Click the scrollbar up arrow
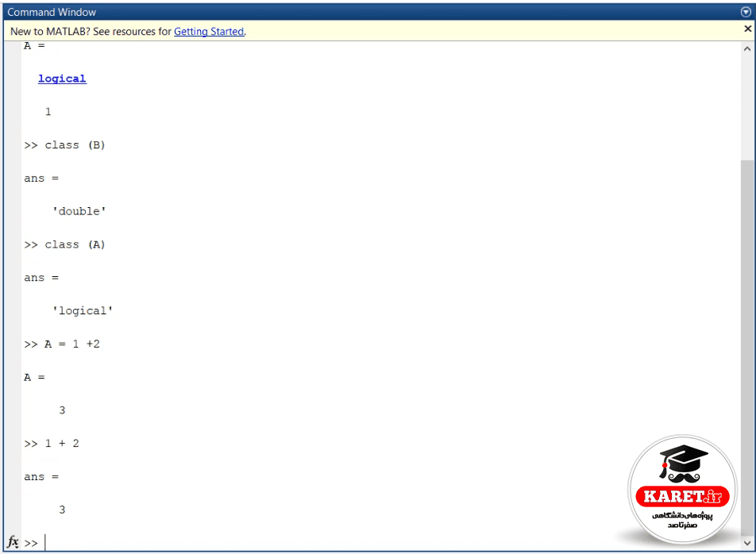The image size is (756, 554). click(x=746, y=48)
